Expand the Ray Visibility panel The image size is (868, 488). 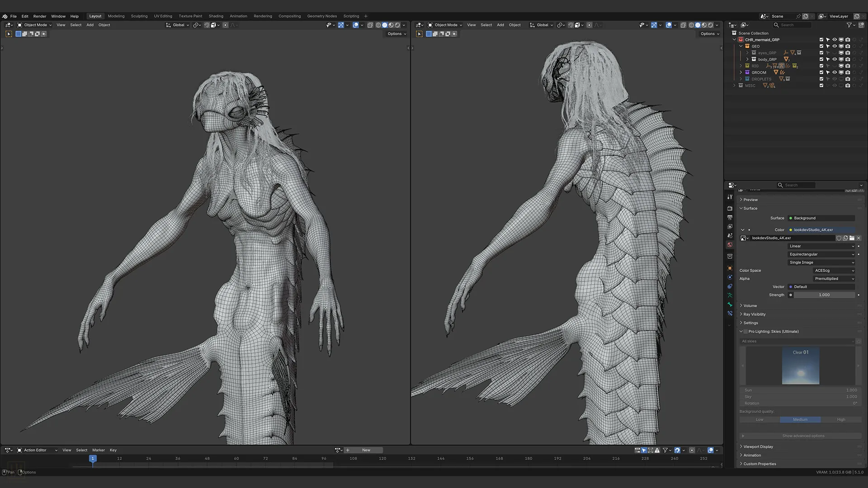click(x=755, y=314)
